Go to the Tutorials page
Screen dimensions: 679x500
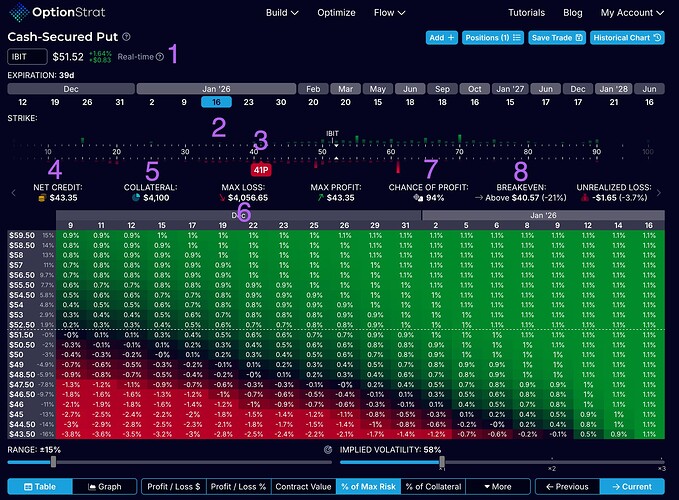pyautogui.click(x=526, y=13)
